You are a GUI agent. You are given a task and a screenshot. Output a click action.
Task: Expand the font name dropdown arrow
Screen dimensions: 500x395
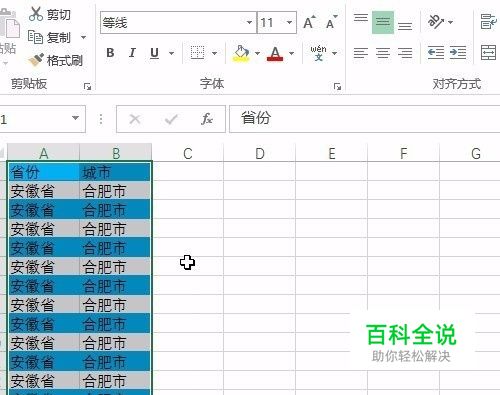click(x=249, y=23)
